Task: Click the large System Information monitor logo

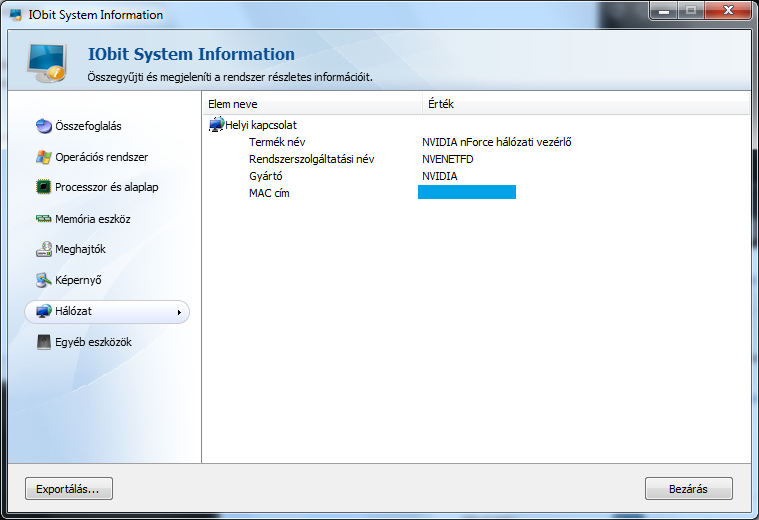Action: click(47, 63)
